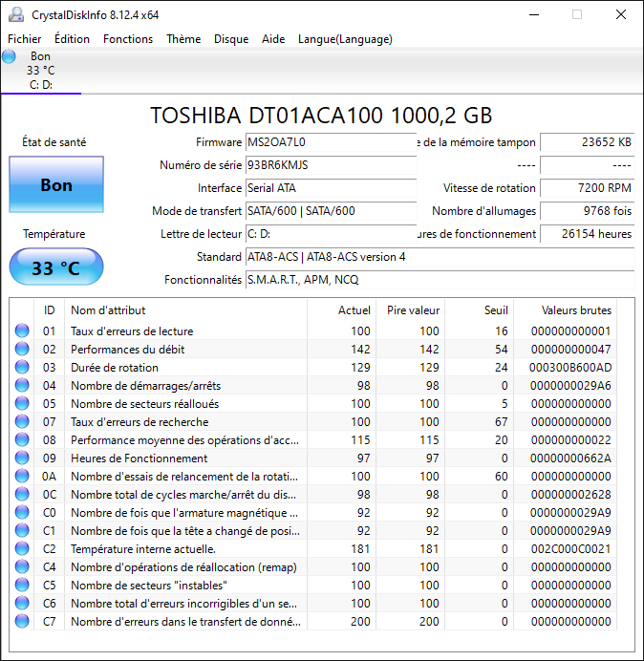Click status orb for attribute C1 row
Image resolution: width=644 pixels, height=661 pixels.
[22, 530]
